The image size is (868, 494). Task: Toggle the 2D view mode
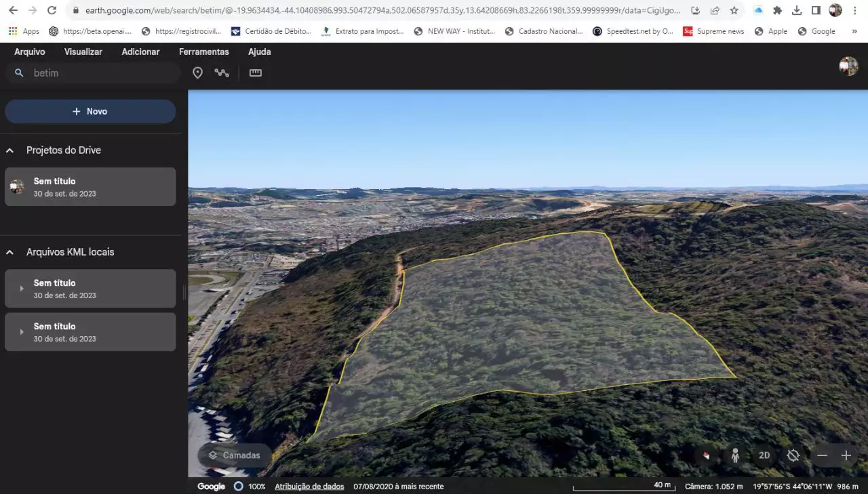click(x=764, y=455)
